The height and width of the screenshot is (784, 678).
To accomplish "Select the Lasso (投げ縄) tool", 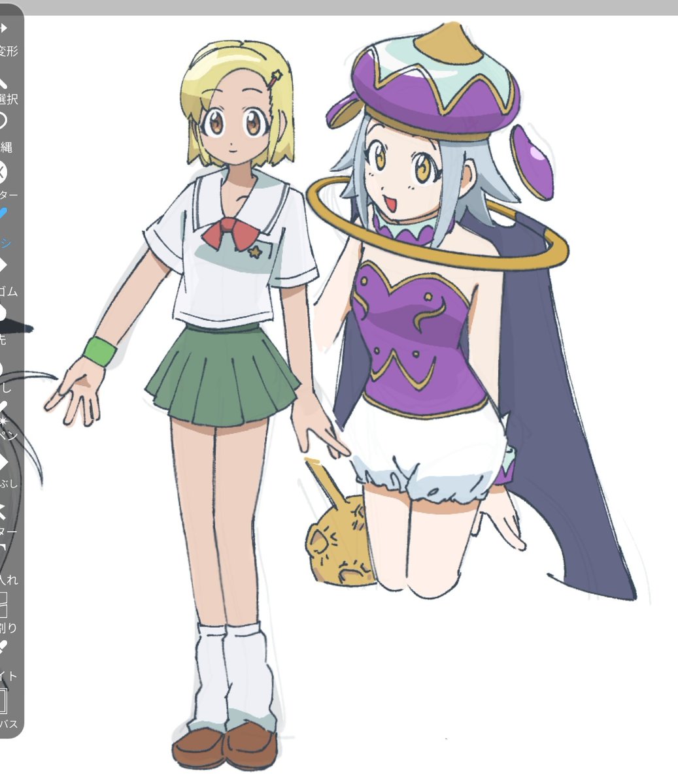I will pyautogui.click(x=7, y=133).
